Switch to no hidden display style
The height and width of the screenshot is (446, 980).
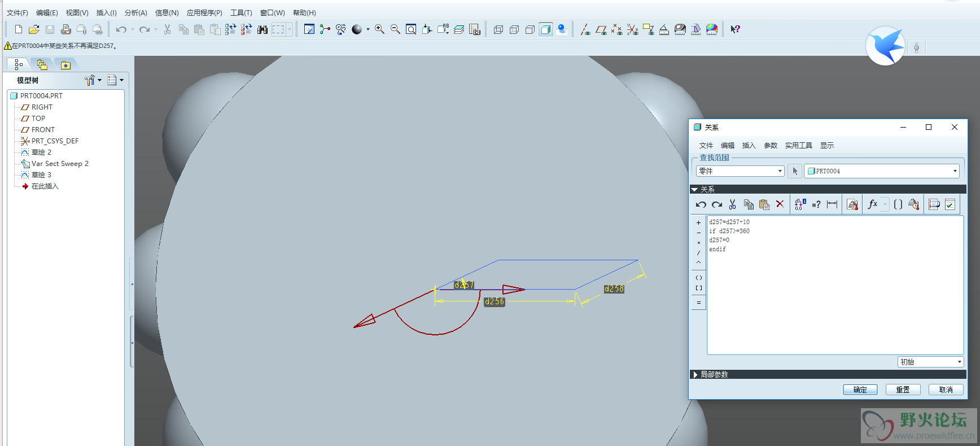[x=530, y=29]
